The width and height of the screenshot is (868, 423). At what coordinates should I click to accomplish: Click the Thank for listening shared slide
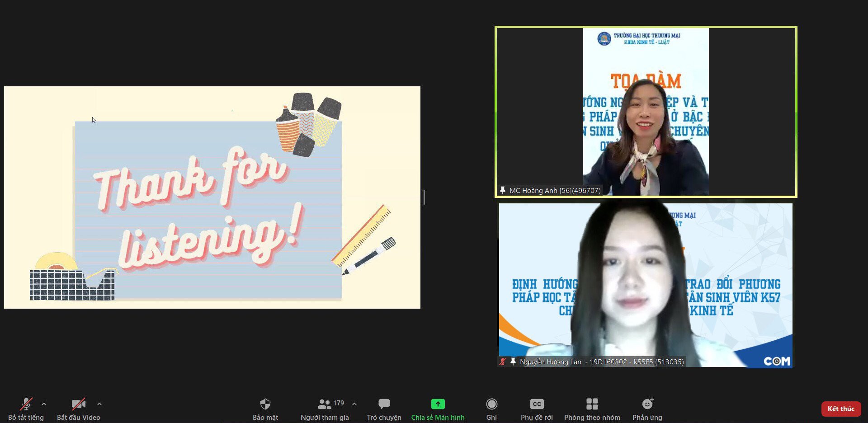pos(212,197)
